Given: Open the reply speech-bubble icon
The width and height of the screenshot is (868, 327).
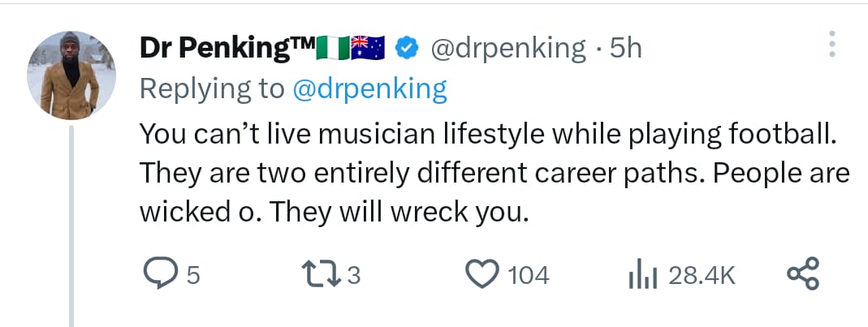Looking at the screenshot, I should tap(158, 275).
